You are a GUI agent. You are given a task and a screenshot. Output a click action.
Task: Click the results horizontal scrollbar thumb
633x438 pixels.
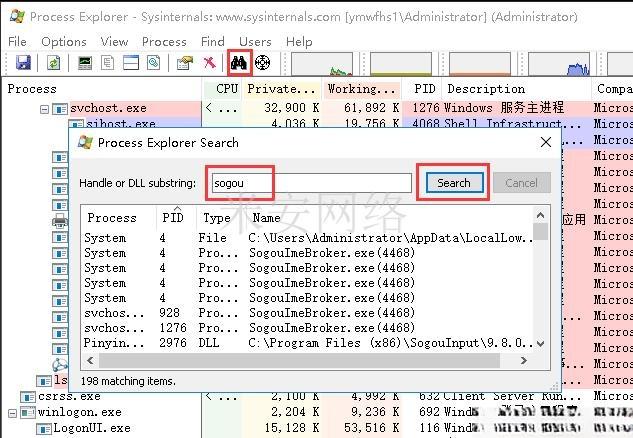pyautogui.click(x=300, y=360)
